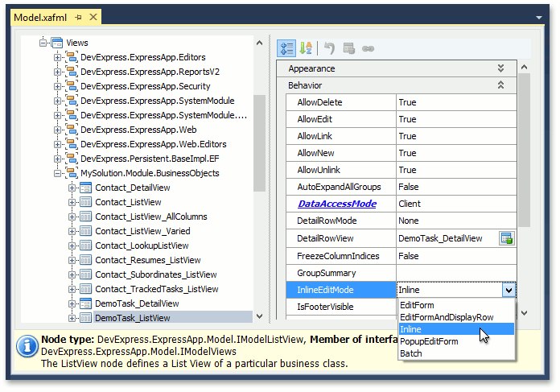Viewport: 560px width, 392px height.
Task: Click the MySolution.Module.BusinessObjects node icon
Action: pyautogui.click(x=72, y=173)
